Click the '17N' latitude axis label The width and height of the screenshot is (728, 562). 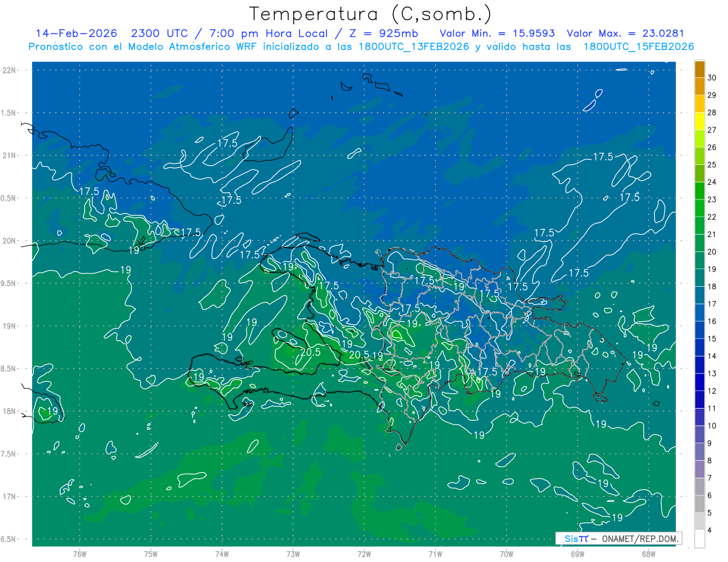pyautogui.click(x=10, y=497)
